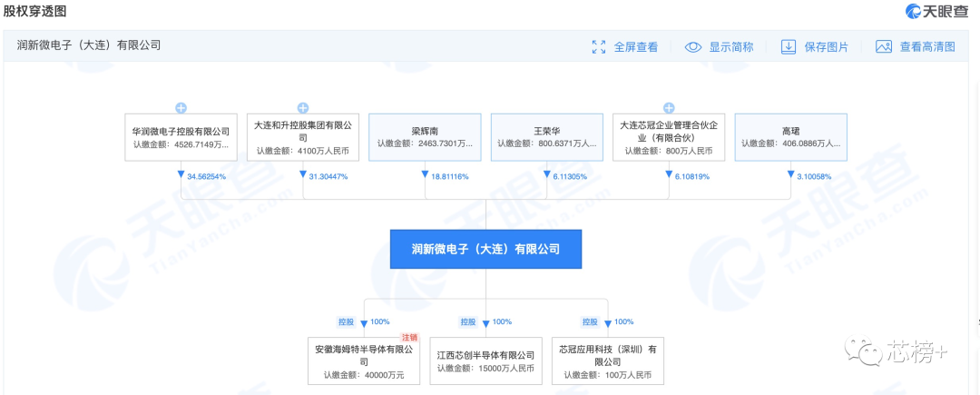Click 34.56254% stake percentage
Viewport: 980px width, 395px height.
click(x=206, y=177)
